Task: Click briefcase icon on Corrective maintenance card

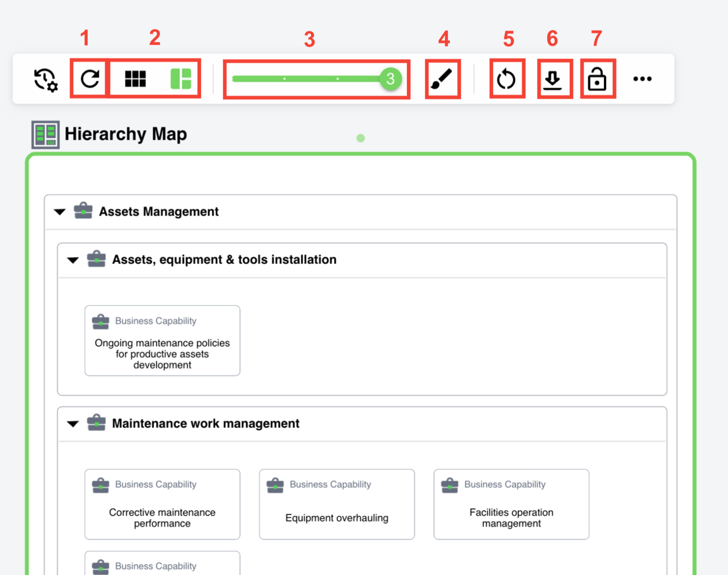Action: [101, 485]
